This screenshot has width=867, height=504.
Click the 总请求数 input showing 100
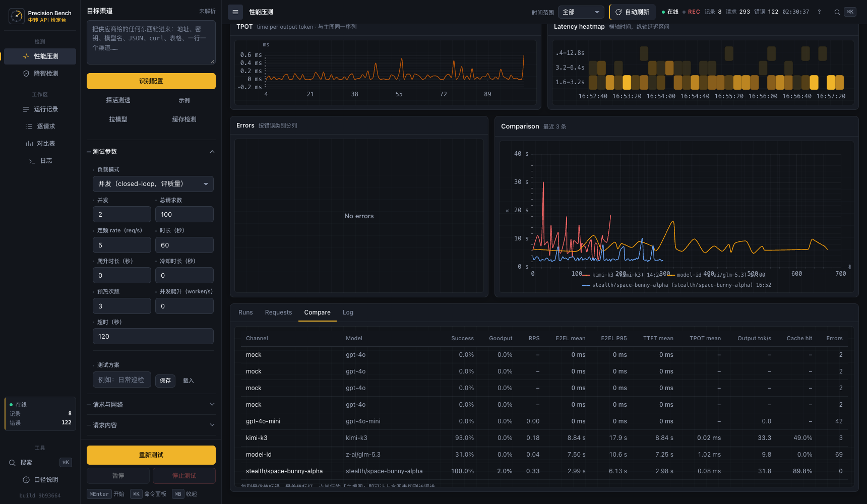click(184, 214)
